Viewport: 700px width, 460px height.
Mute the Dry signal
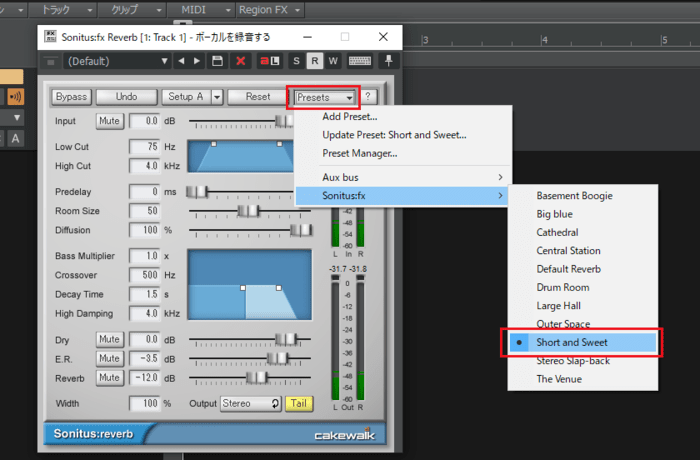click(x=109, y=339)
